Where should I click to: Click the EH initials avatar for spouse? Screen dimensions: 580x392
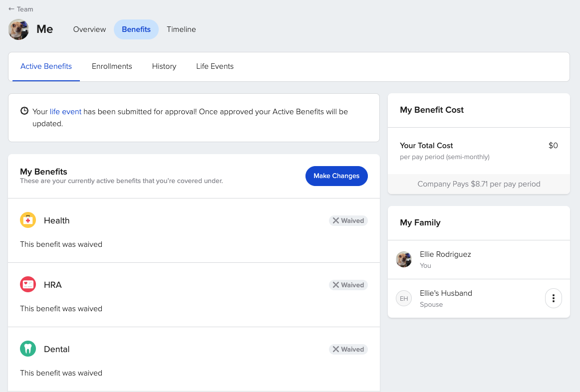pos(404,299)
